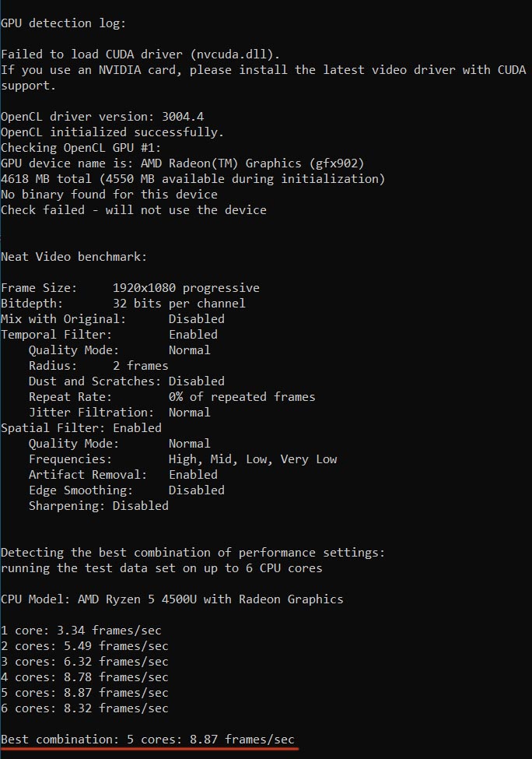Click the underlined 'Best combination: 5 cores' line
Viewport: 532px width, 759px height.
[x=148, y=740]
